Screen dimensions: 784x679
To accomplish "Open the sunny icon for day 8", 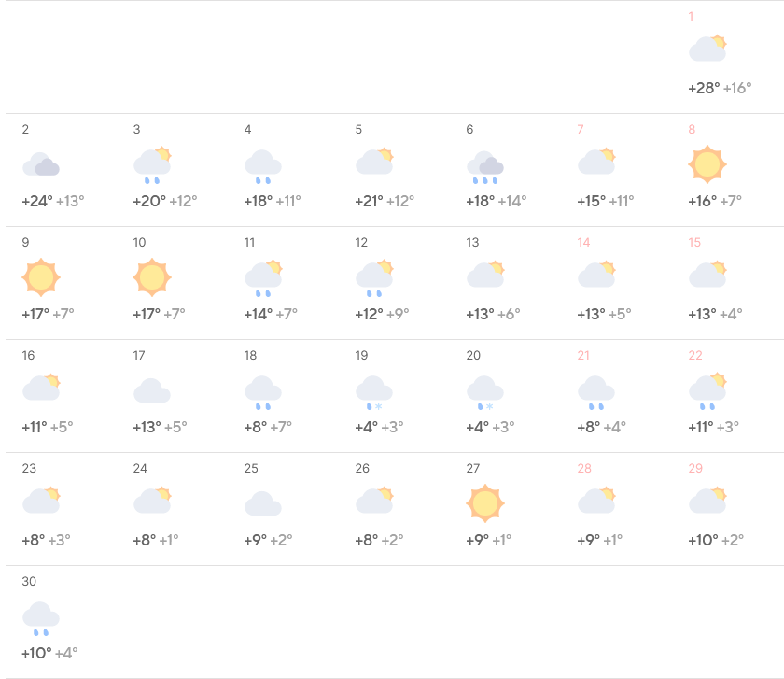I will pyautogui.click(x=707, y=164).
